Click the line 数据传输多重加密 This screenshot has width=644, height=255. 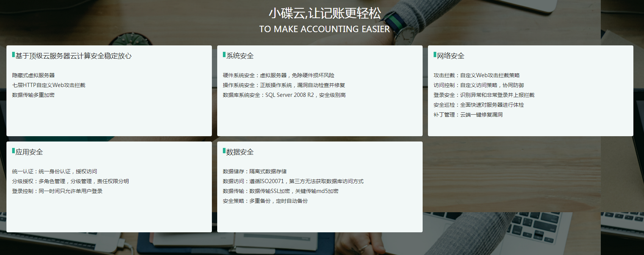click(x=33, y=95)
